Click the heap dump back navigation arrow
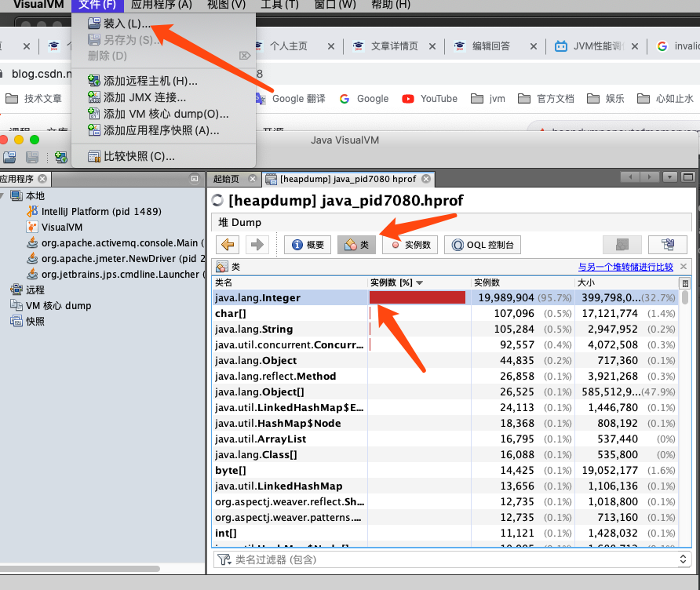 click(x=228, y=245)
